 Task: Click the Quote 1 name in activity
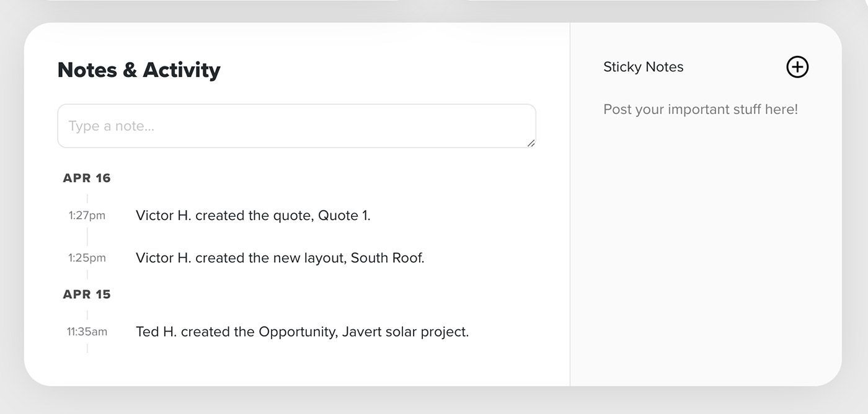(x=344, y=215)
